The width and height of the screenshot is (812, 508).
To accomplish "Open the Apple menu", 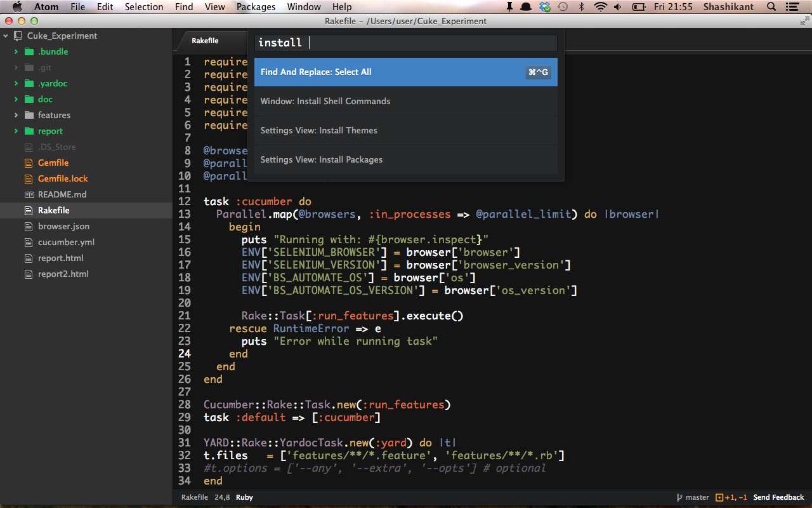I will click(17, 7).
